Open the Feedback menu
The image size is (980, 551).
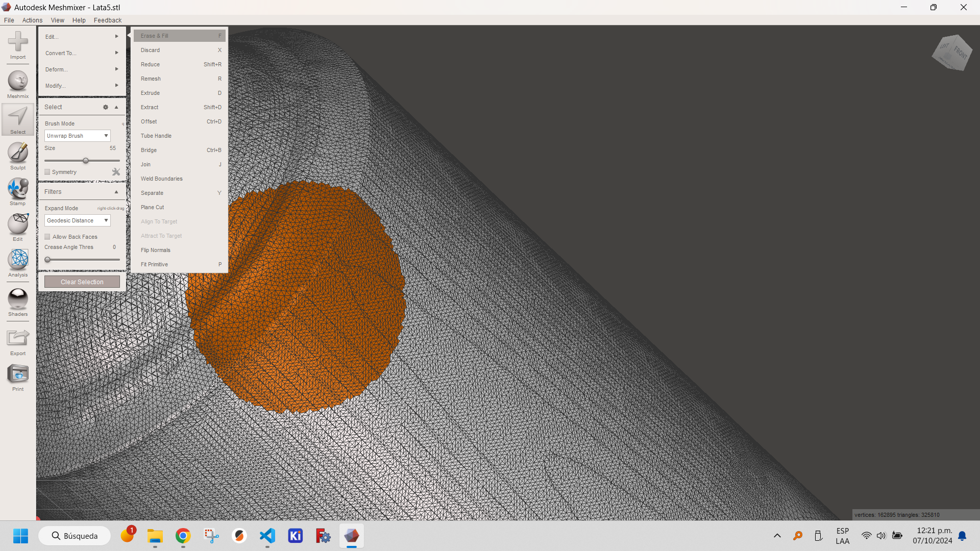tap(108, 20)
